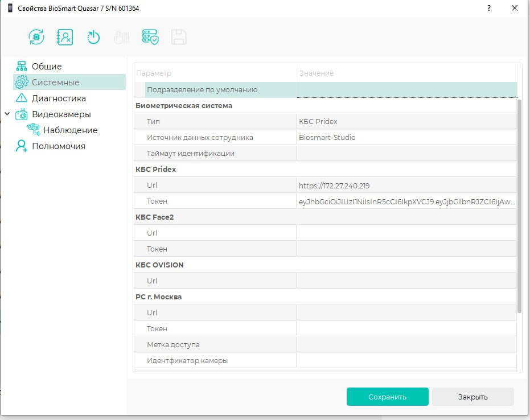Select the Источник данных сотрудника label
The height and width of the screenshot is (420, 530).
coord(200,138)
